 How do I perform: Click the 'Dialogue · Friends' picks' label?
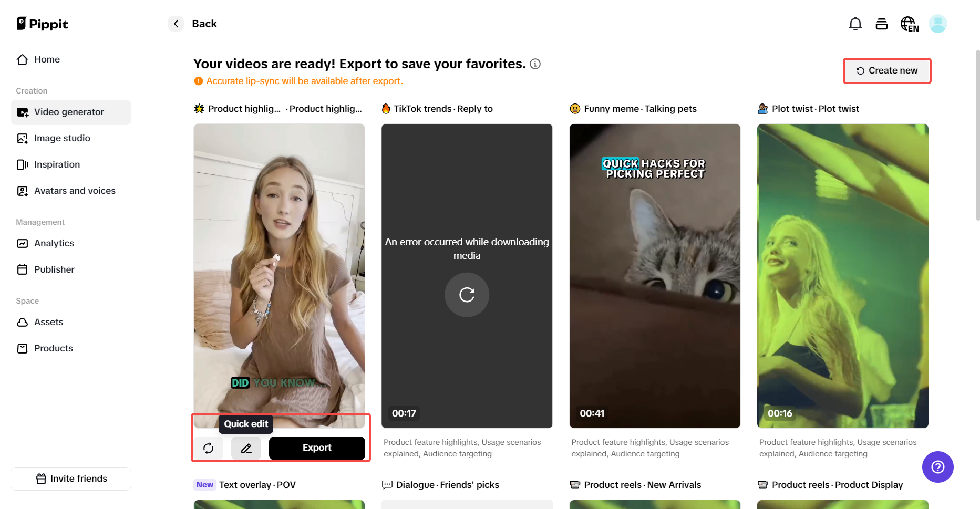pos(448,485)
